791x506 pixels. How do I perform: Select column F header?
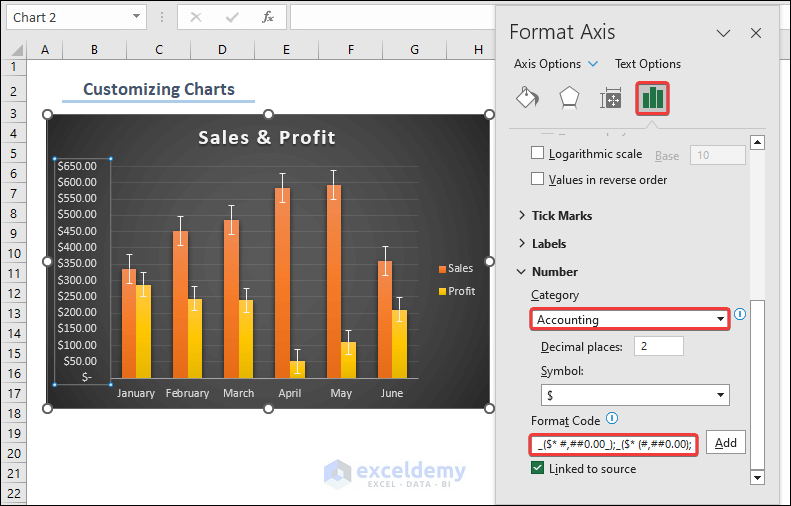(x=351, y=49)
